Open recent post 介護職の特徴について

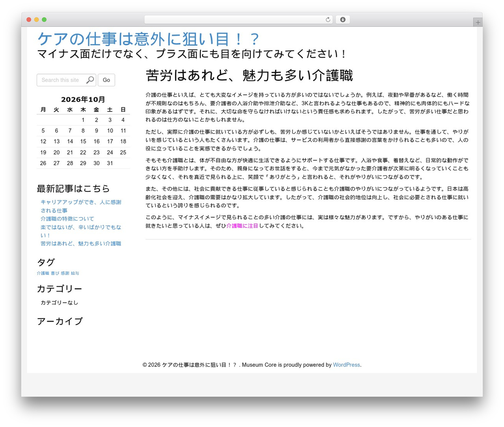(x=67, y=219)
